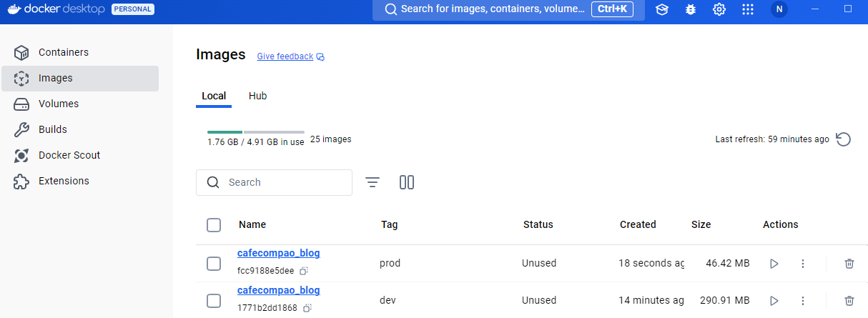Toggle the select all images checkbox
The height and width of the screenshot is (318, 868).
point(214,225)
